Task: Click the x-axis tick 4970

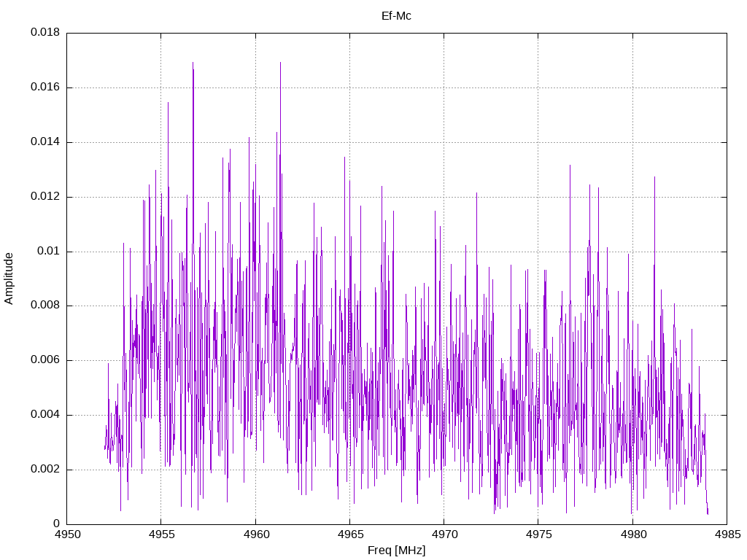Action: 444,534
